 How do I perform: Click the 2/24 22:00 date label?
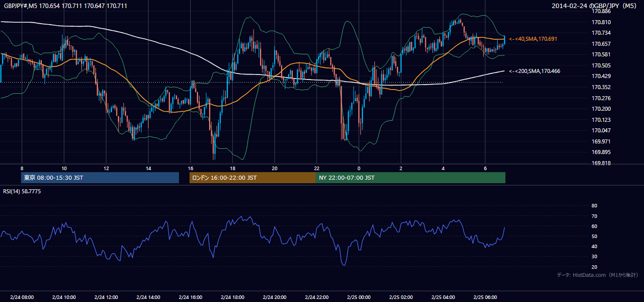tap(316, 297)
